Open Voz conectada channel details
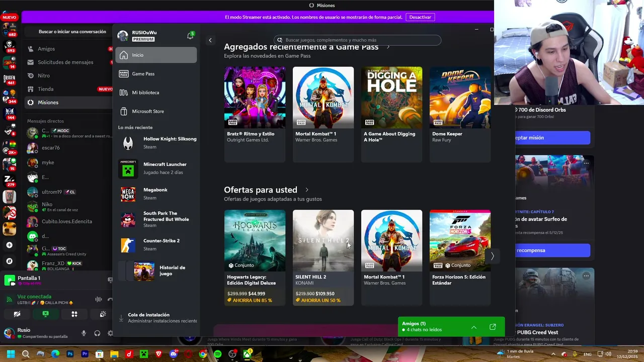This screenshot has width=644, height=362. pos(34,297)
